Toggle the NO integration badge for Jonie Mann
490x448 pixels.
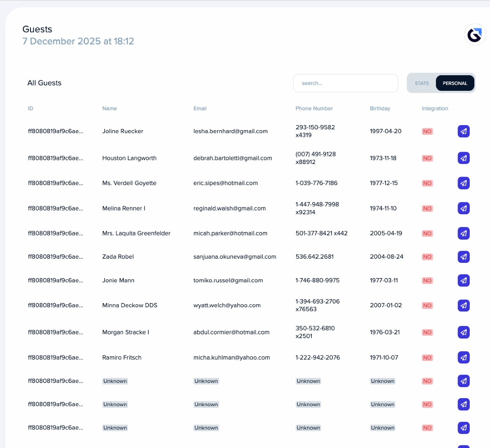click(x=427, y=280)
